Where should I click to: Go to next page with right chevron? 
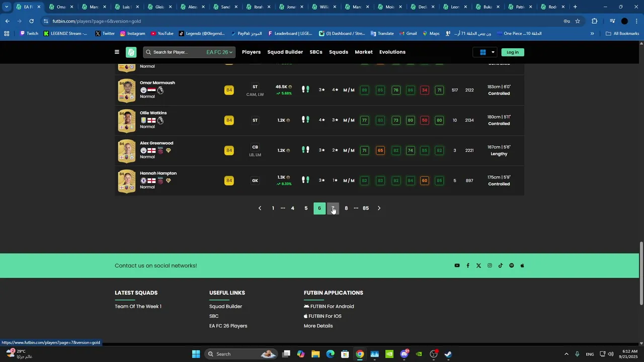tap(379, 208)
